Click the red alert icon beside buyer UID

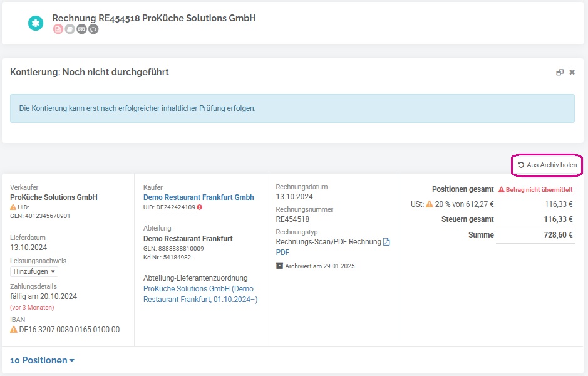[200, 207]
